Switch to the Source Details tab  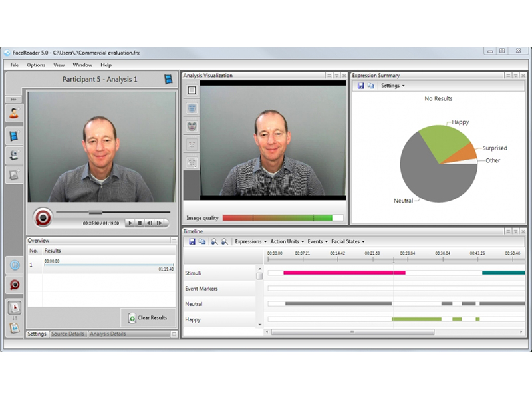[x=68, y=334]
